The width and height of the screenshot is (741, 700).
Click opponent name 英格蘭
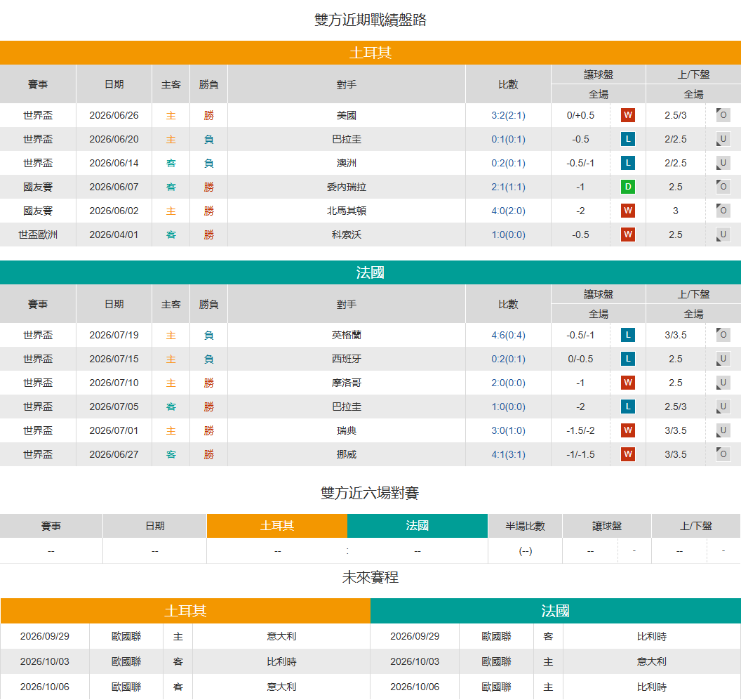point(347,336)
